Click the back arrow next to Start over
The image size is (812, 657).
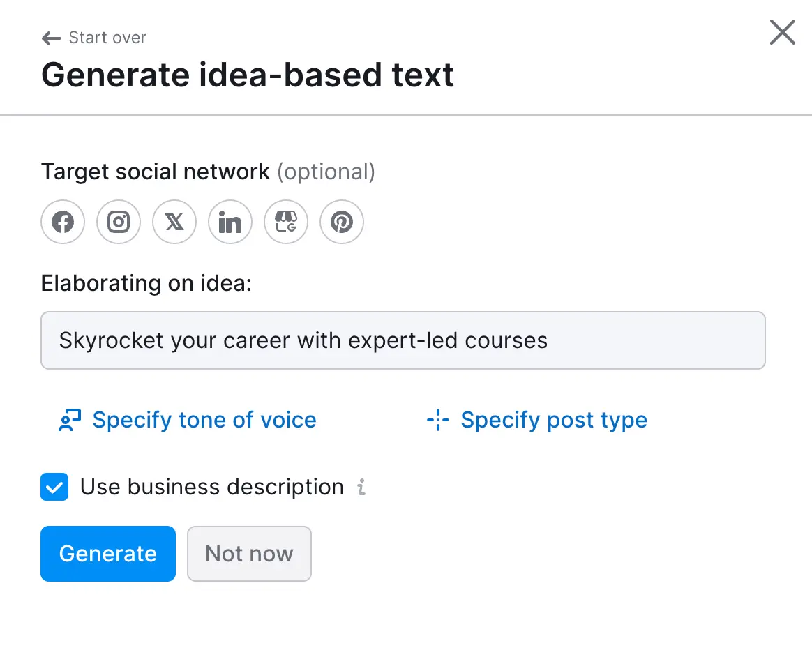coord(51,38)
